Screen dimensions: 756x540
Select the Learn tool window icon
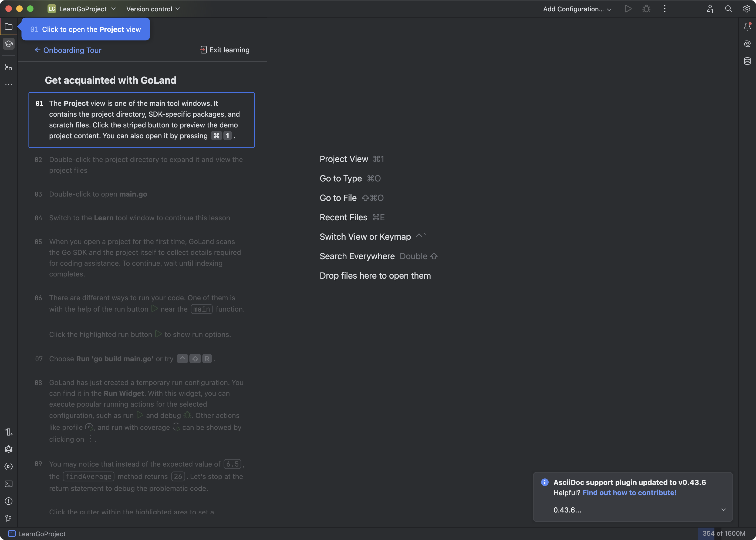9,44
